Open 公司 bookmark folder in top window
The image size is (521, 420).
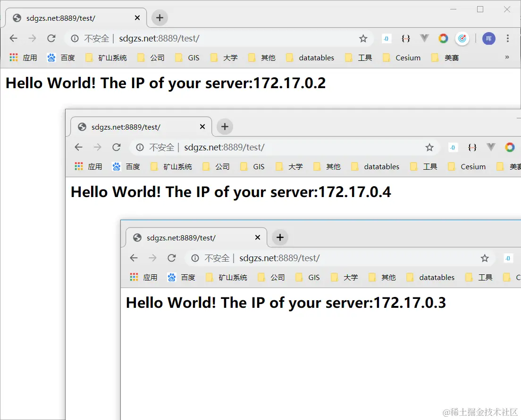click(151, 58)
